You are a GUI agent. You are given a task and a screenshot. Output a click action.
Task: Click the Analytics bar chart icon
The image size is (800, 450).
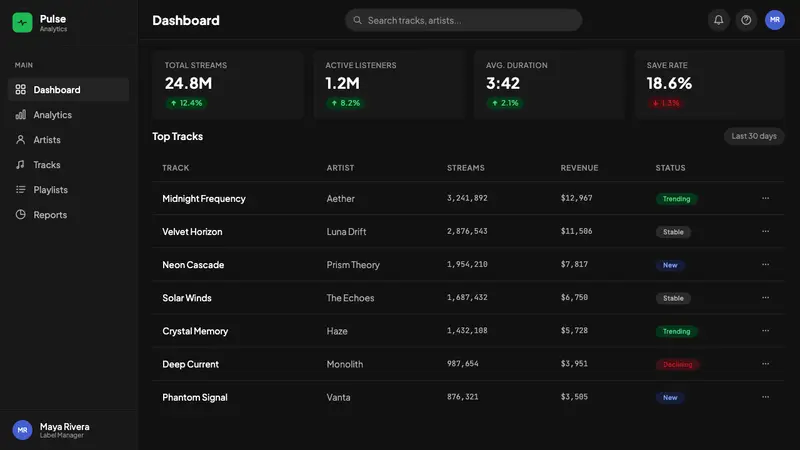tap(20, 115)
